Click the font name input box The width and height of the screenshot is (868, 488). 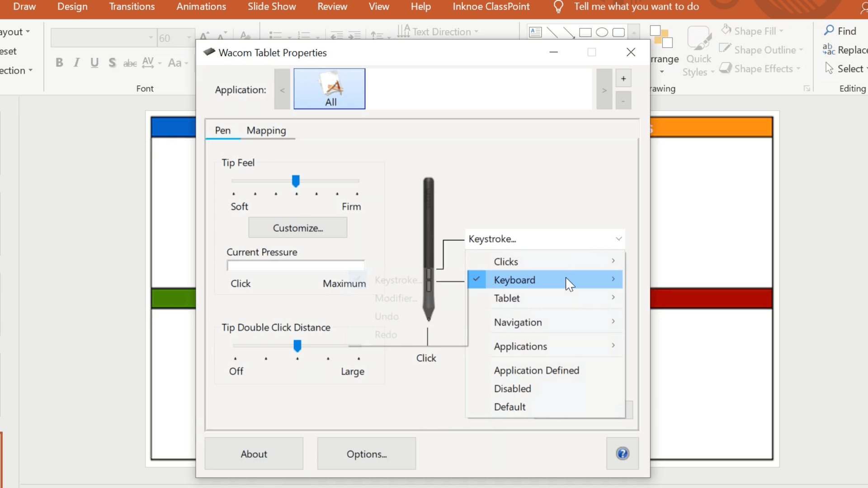(x=103, y=38)
